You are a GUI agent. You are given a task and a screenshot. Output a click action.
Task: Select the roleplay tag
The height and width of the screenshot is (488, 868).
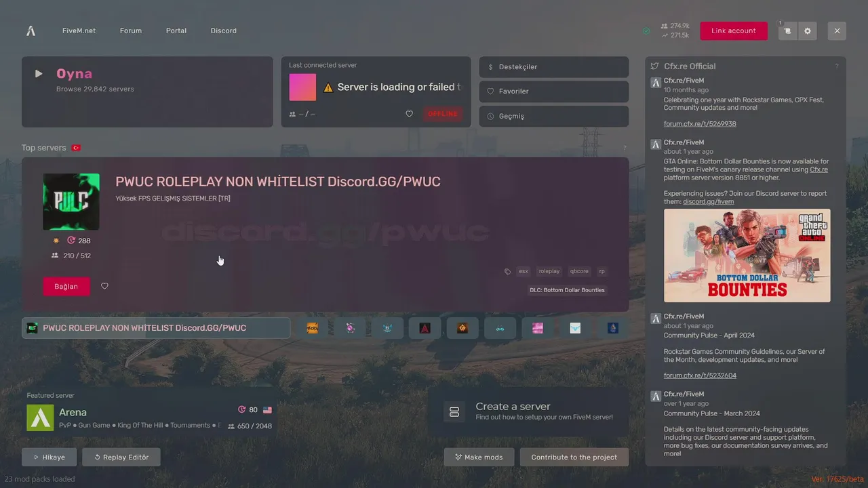(549, 271)
